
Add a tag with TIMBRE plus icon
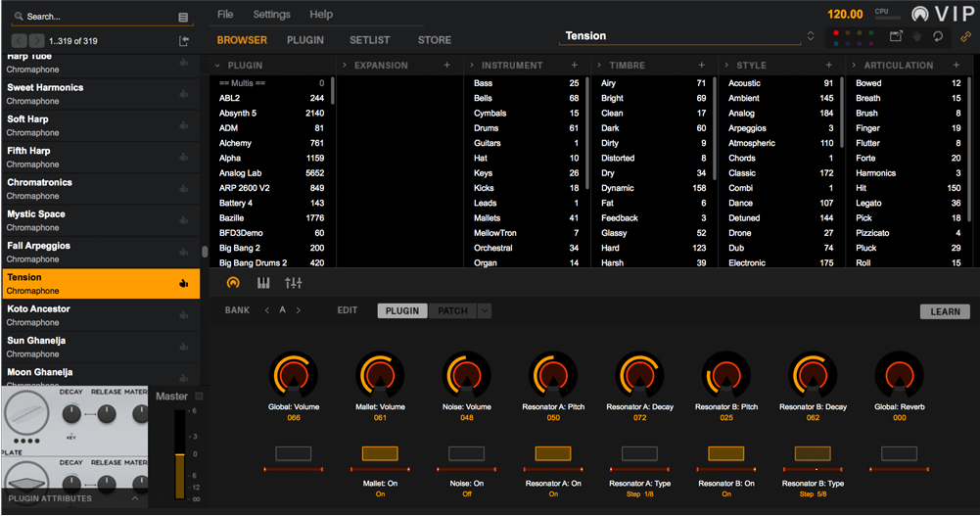701,65
